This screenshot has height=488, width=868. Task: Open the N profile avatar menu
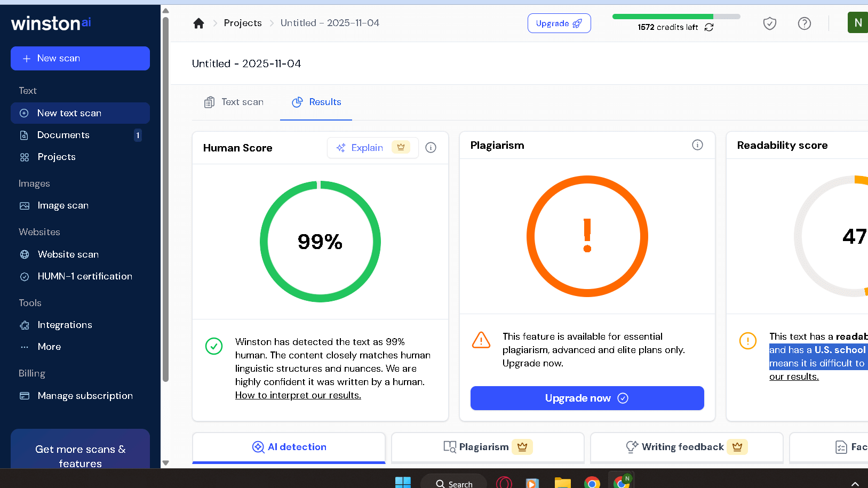(x=858, y=22)
